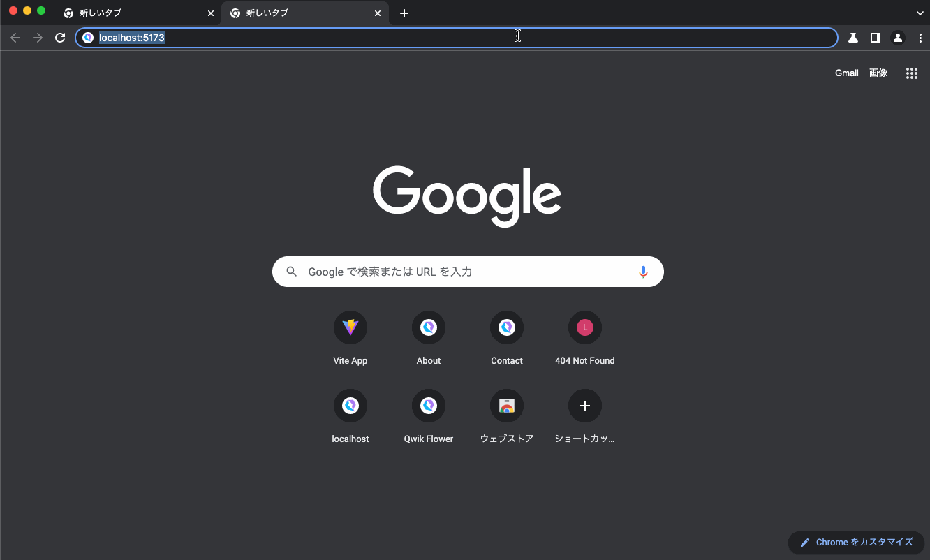Click the magnifier icon in search box

click(x=292, y=272)
